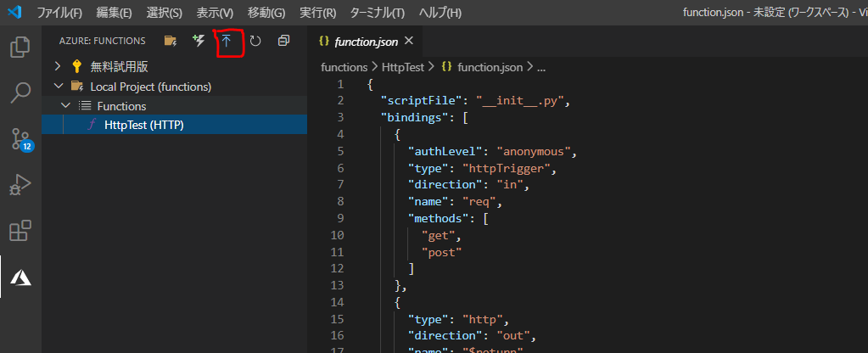
Task: Click the "out" direction value on line 16
Action: [x=513, y=336]
